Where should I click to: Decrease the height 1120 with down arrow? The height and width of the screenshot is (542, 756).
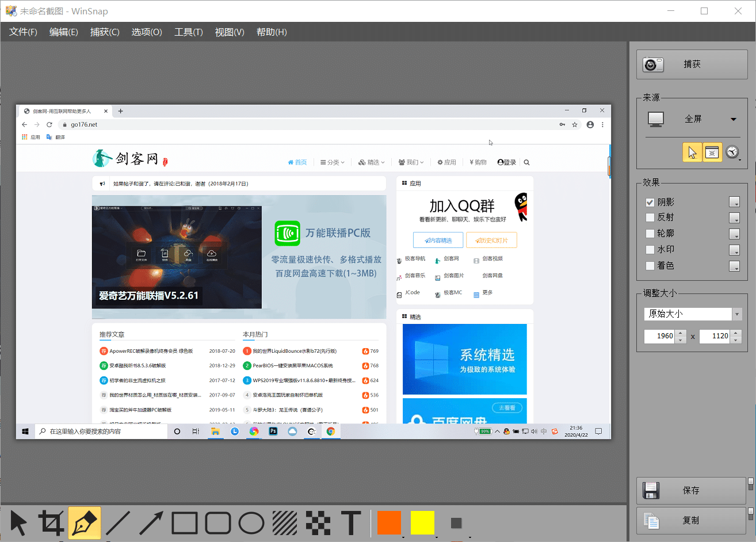[x=736, y=339]
